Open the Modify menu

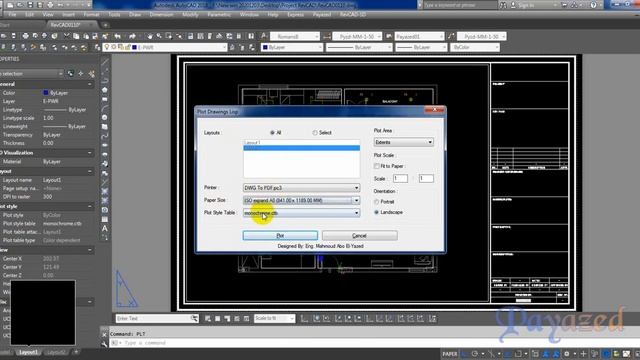(x=190, y=14)
